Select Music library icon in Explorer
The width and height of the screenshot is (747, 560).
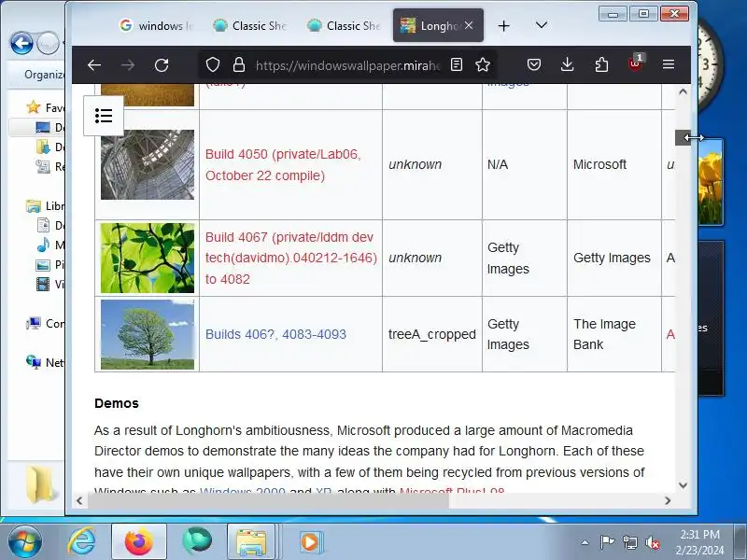tap(43, 245)
